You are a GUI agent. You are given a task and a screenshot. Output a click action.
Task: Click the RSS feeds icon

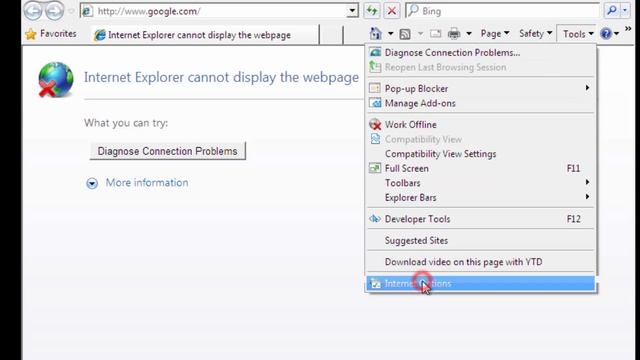[405, 34]
